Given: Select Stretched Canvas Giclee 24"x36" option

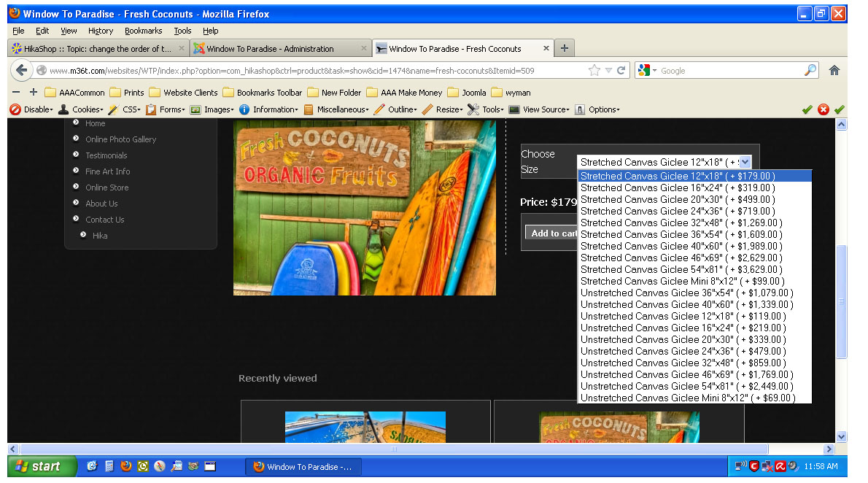Looking at the screenshot, I should (x=677, y=211).
